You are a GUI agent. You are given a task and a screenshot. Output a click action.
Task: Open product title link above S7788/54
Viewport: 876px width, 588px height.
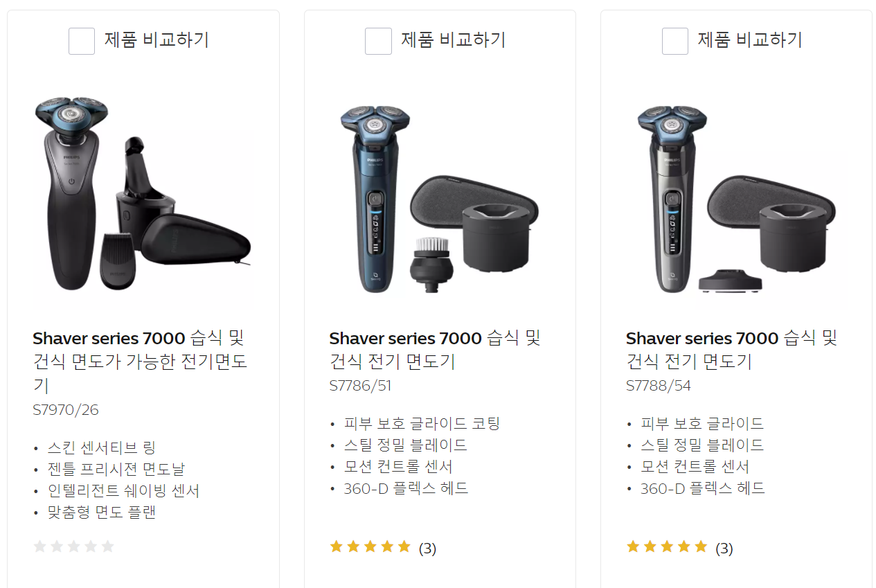[x=732, y=350]
